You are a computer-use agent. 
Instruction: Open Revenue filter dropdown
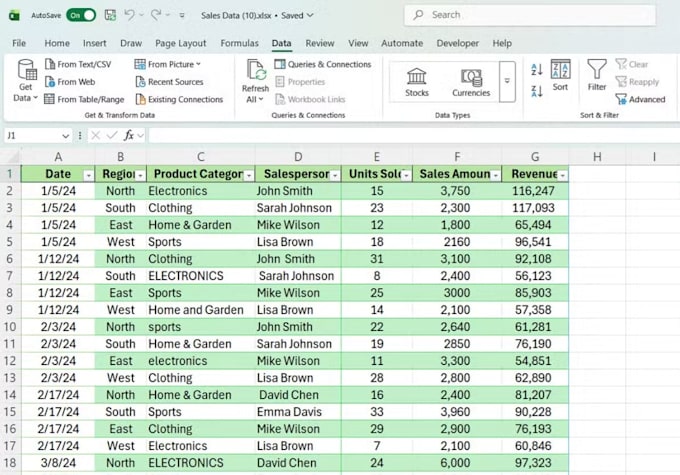(562, 175)
